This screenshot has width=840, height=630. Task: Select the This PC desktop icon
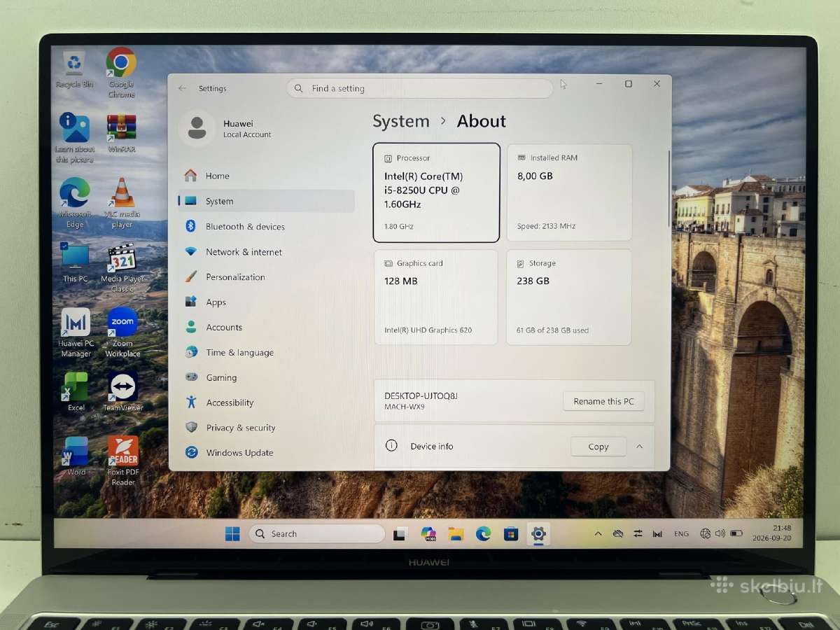pyautogui.click(x=75, y=263)
